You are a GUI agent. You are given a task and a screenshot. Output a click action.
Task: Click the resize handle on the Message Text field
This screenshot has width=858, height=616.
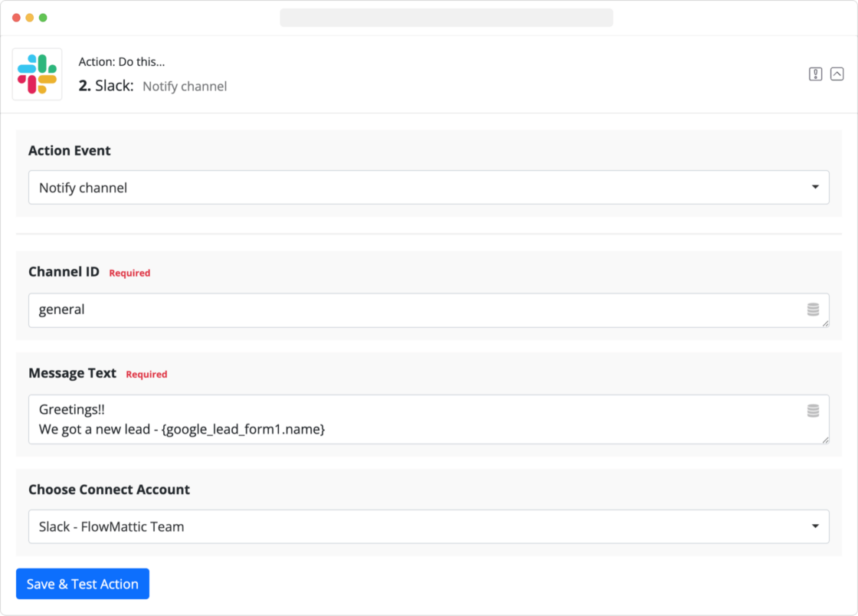point(826,441)
